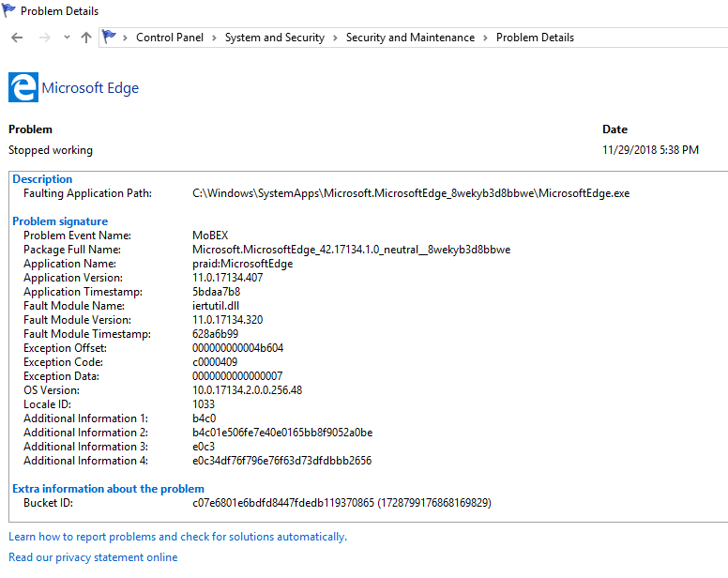728x578 pixels.
Task: Select exception code c0000409
Action: pyautogui.click(x=215, y=362)
